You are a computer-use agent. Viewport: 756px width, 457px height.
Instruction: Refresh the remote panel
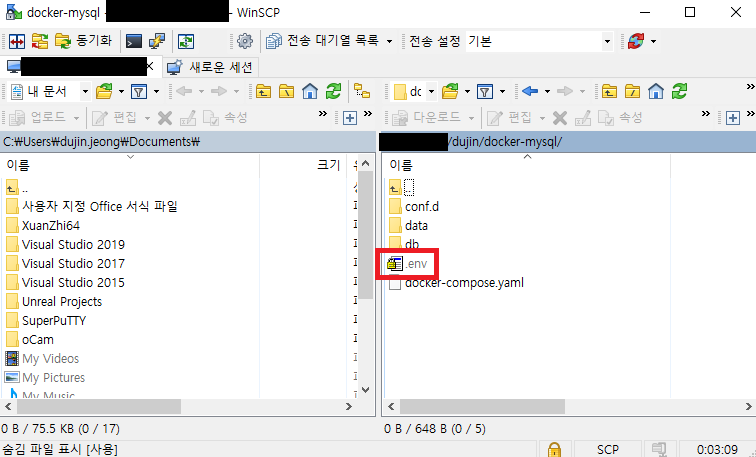pyautogui.click(x=679, y=91)
